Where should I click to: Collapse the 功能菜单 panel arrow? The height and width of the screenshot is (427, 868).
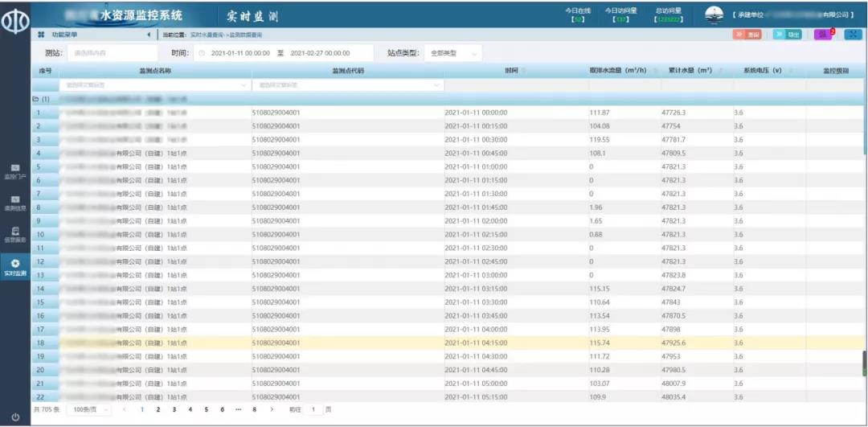[x=148, y=35]
